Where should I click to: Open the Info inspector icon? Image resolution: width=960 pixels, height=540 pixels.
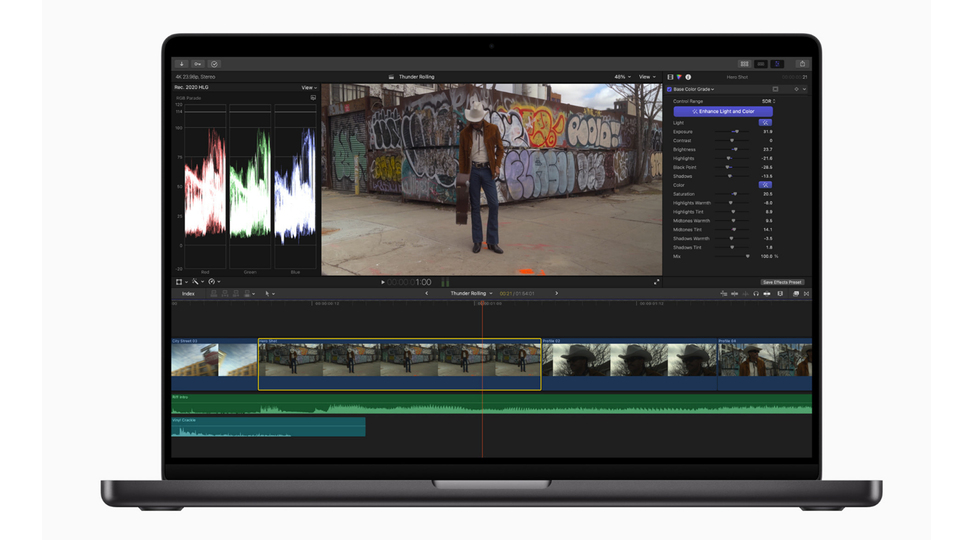coord(688,77)
